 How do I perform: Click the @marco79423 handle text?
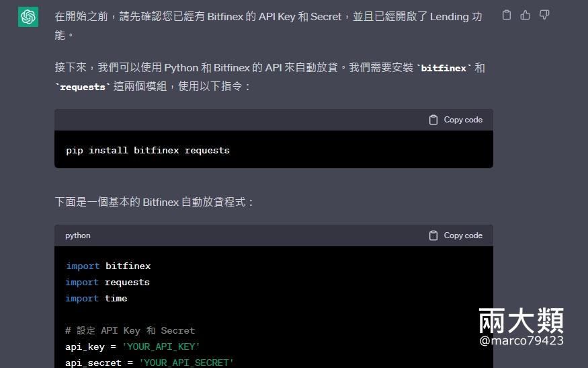521,340
